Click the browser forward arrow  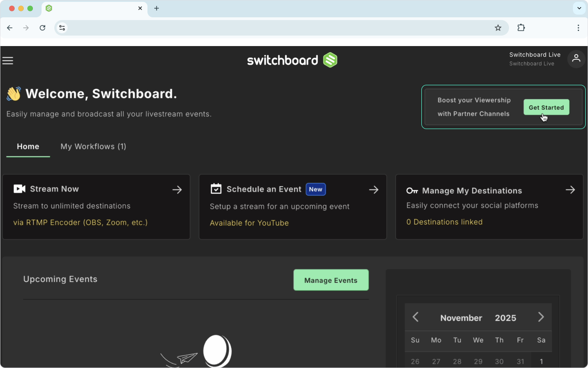26,28
